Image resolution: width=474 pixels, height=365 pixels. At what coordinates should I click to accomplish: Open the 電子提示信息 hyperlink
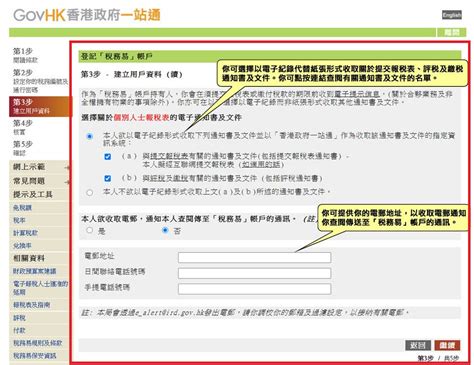[357, 94]
